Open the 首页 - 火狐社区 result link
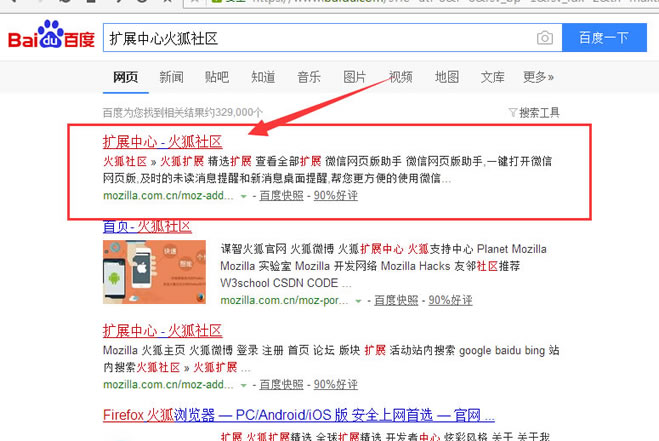The height and width of the screenshot is (441, 659). tap(150, 225)
